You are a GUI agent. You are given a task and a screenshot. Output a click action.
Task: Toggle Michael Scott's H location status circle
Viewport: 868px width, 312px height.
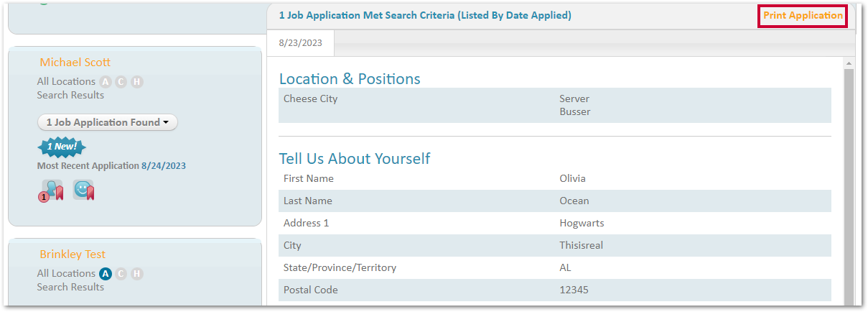coord(137,82)
